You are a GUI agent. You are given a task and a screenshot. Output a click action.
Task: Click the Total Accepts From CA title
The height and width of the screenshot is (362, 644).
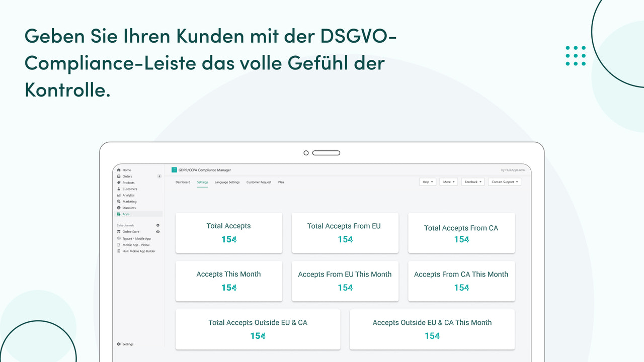(461, 228)
